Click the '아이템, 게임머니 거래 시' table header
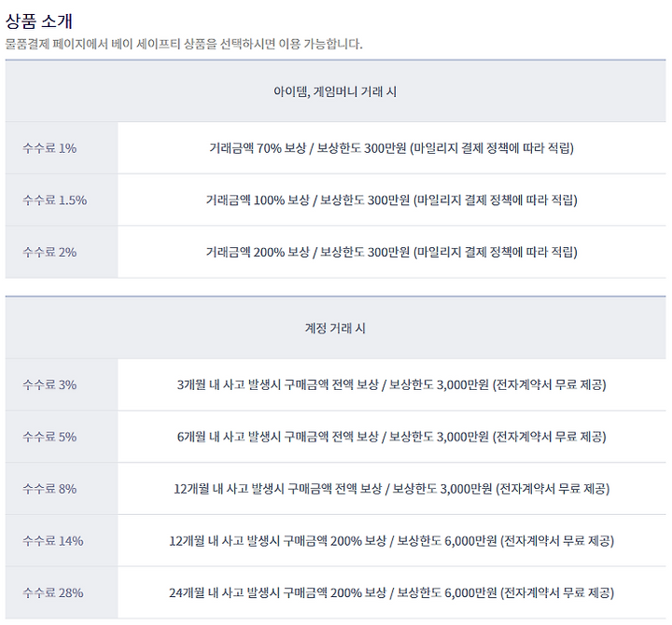 [336, 91]
